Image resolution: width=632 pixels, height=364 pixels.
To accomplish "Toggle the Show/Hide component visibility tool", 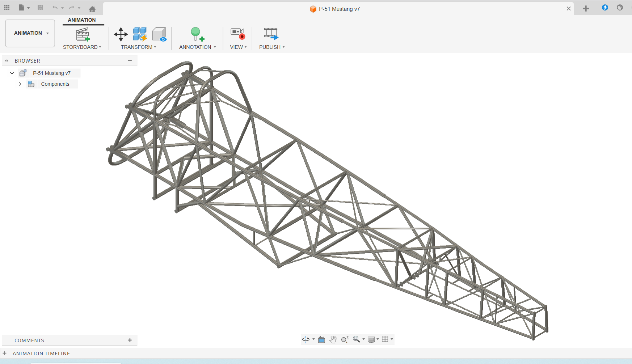I will coord(159,34).
